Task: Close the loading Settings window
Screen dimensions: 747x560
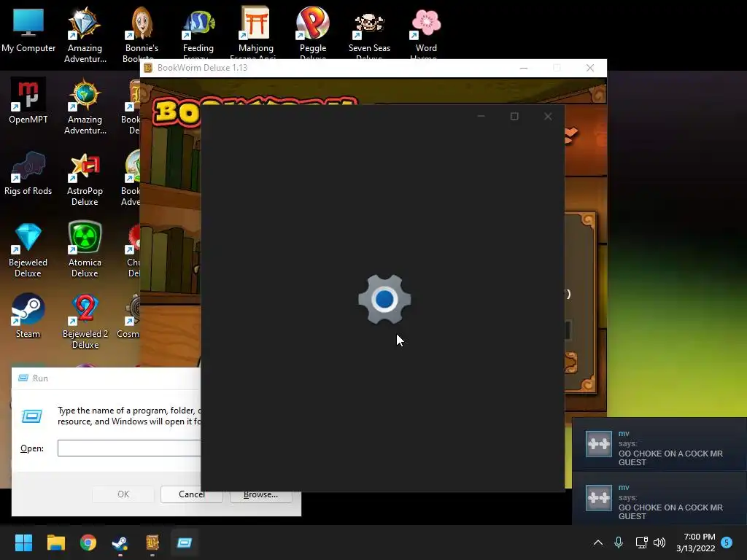Action: click(548, 116)
